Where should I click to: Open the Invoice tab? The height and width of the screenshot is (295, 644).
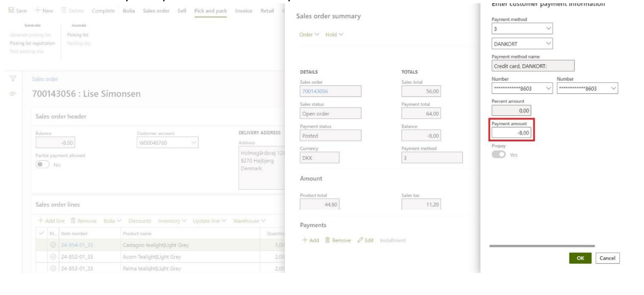(x=243, y=11)
